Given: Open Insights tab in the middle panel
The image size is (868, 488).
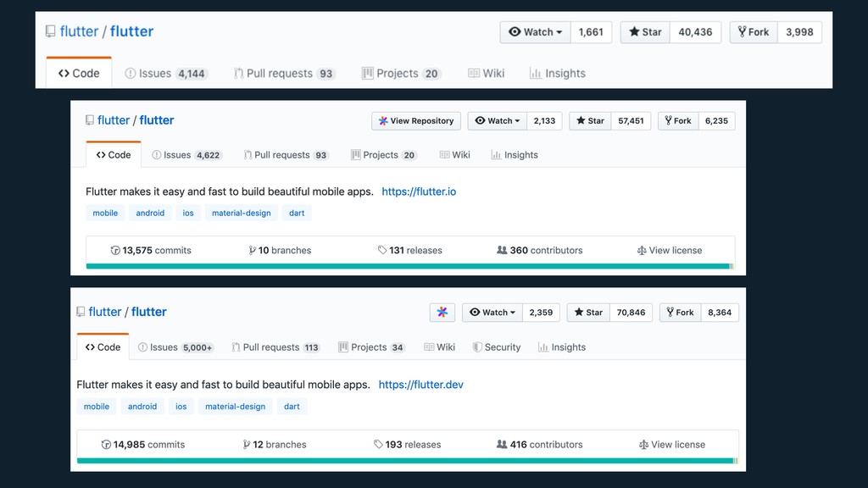Looking at the screenshot, I should coord(515,155).
